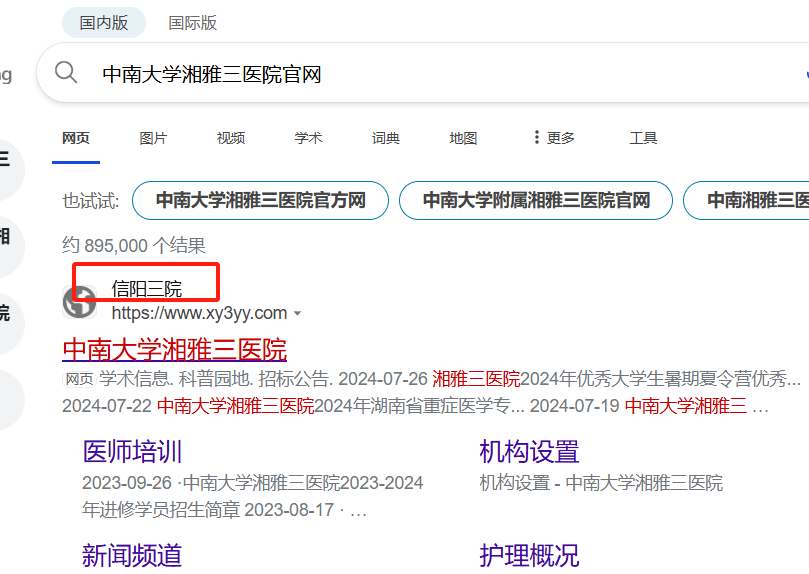Viewport: 809px width, 574px height.
Task: Expand the arrow next to xy3yy.com URL
Action: tap(297, 313)
